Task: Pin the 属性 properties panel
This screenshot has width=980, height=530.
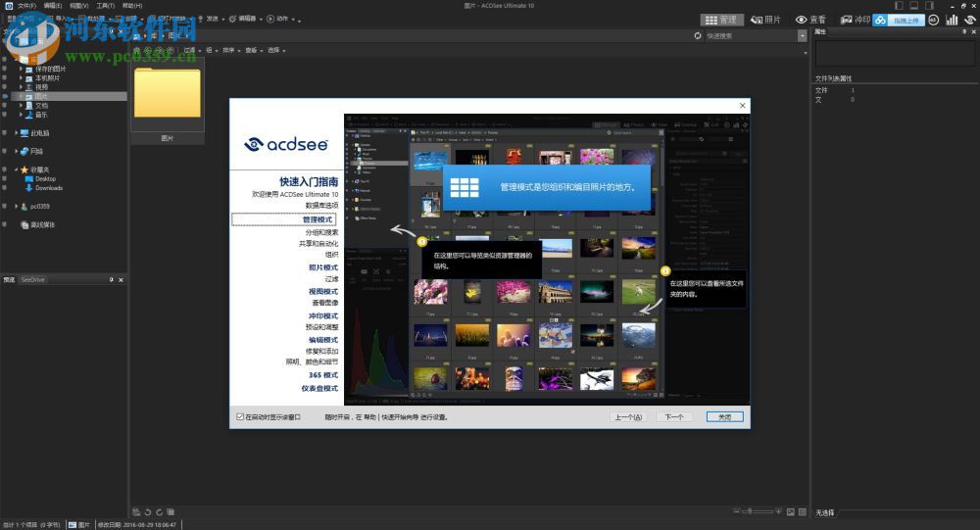Action: point(964,31)
